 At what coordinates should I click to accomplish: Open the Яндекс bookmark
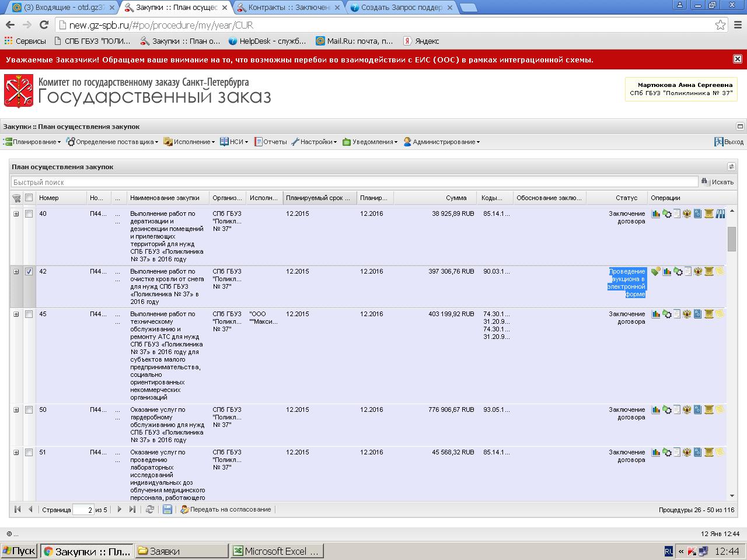pos(421,41)
